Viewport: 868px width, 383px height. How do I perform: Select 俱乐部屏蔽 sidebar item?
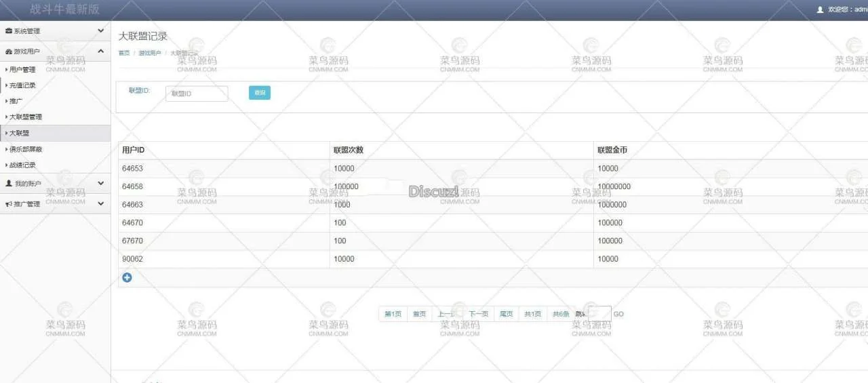[x=26, y=149]
